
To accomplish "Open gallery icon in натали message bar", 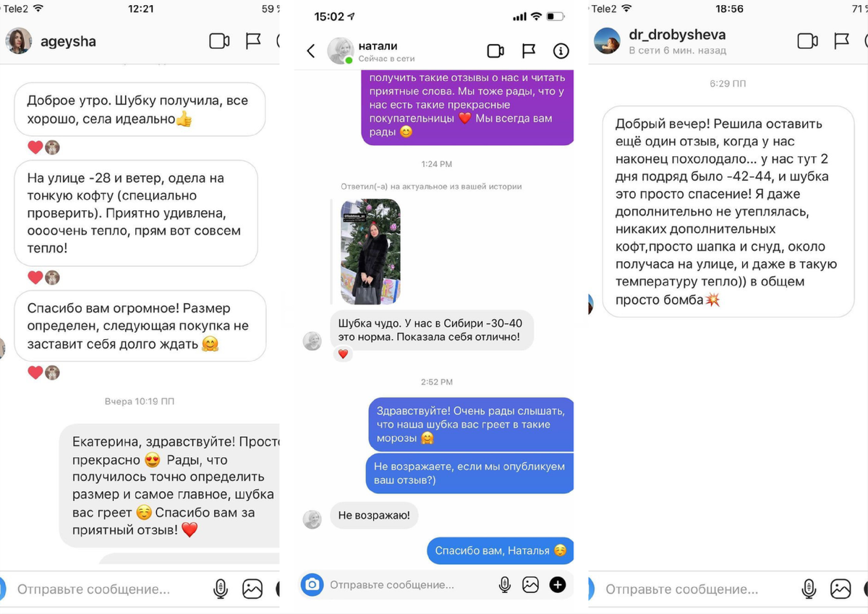I will click(531, 584).
